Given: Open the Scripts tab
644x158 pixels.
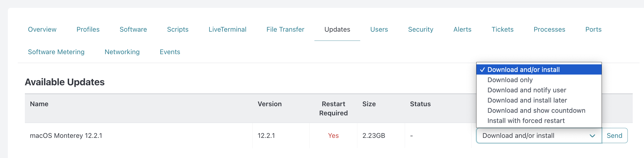Looking at the screenshot, I should click(178, 30).
